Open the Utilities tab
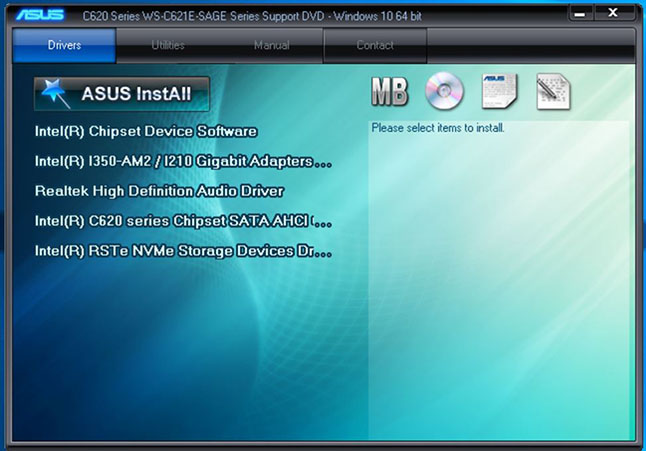 [x=168, y=45]
